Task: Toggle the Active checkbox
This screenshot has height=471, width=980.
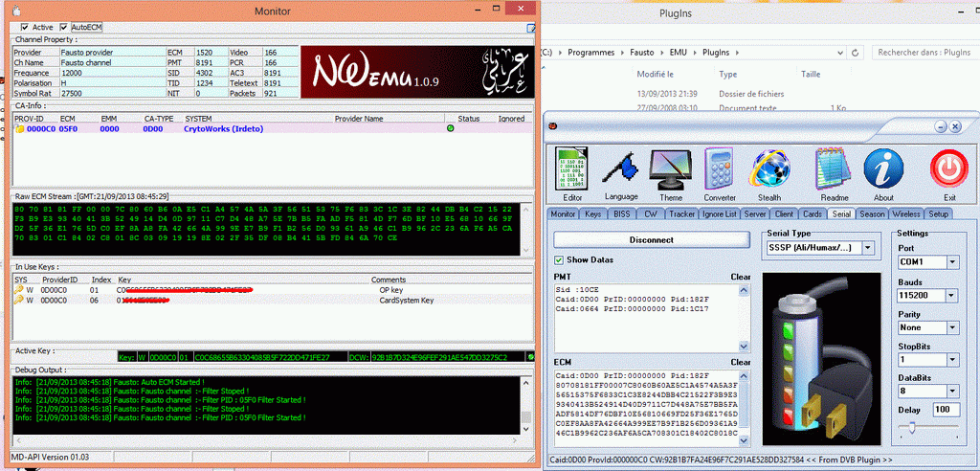Action: coord(24,28)
